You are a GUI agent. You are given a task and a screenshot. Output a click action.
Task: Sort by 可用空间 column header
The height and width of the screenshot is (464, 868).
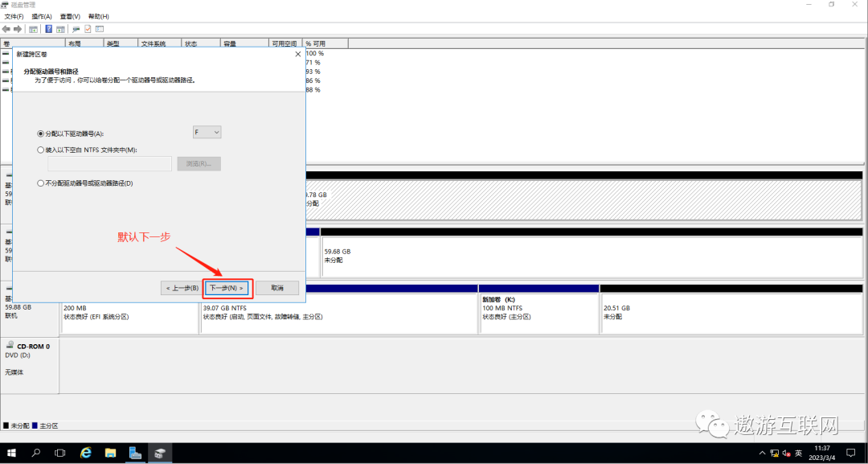point(285,43)
